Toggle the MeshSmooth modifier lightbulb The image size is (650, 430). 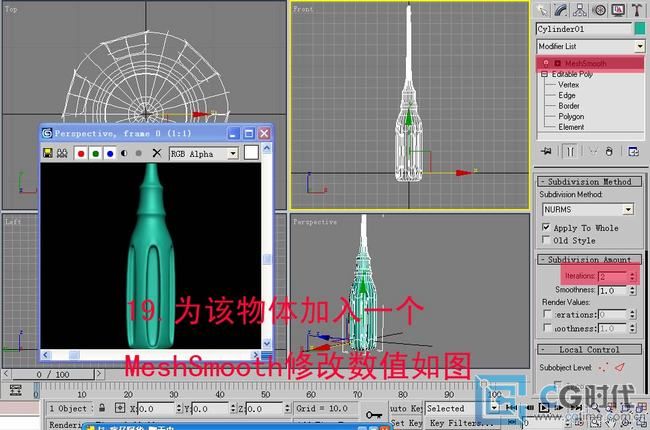pos(546,63)
